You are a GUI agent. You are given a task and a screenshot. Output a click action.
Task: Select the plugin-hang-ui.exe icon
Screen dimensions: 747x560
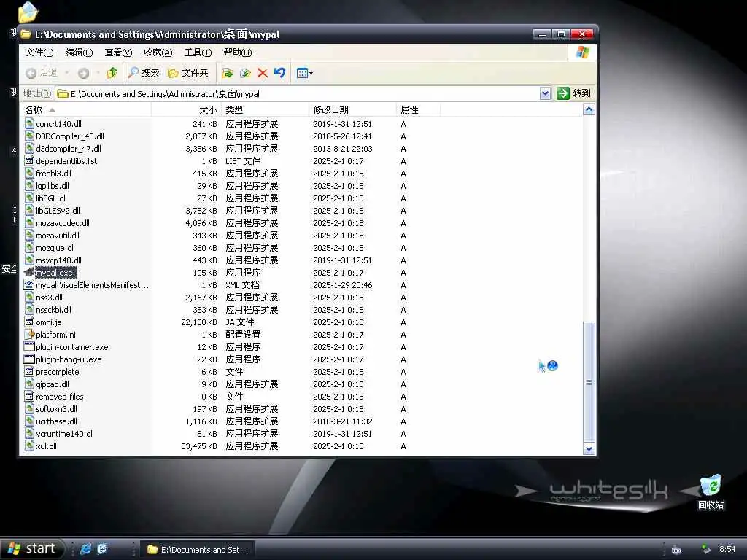click(29, 359)
